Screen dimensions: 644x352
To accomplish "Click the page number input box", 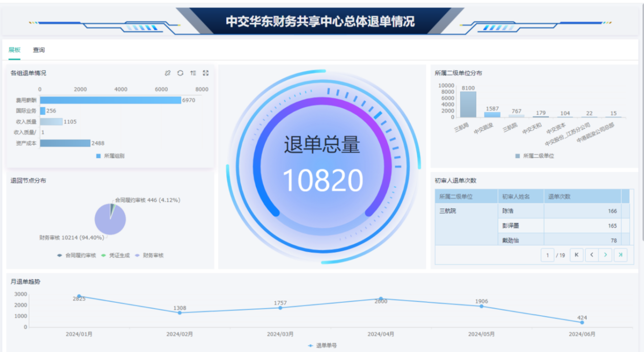I will click(547, 255).
